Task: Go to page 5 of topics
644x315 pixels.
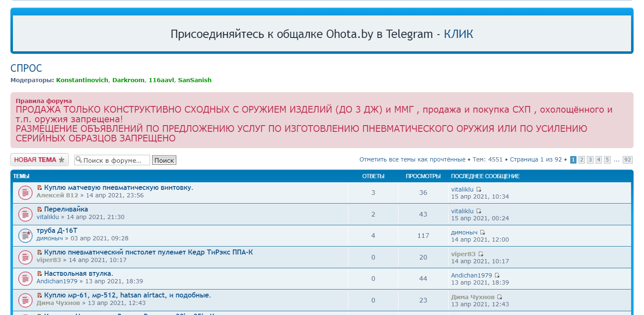Action: pos(607,160)
